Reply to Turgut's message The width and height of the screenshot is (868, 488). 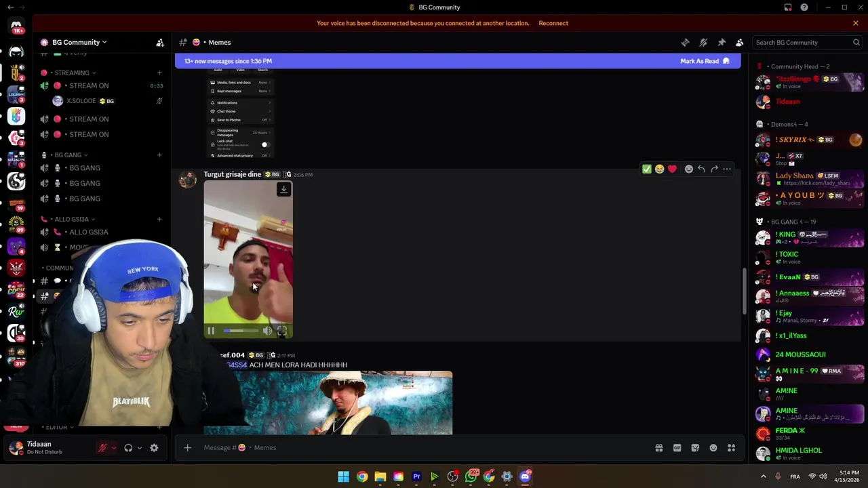coord(701,169)
